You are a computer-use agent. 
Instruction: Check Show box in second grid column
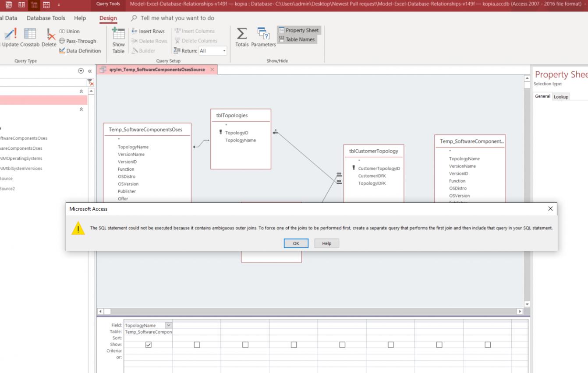tap(197, 345)
